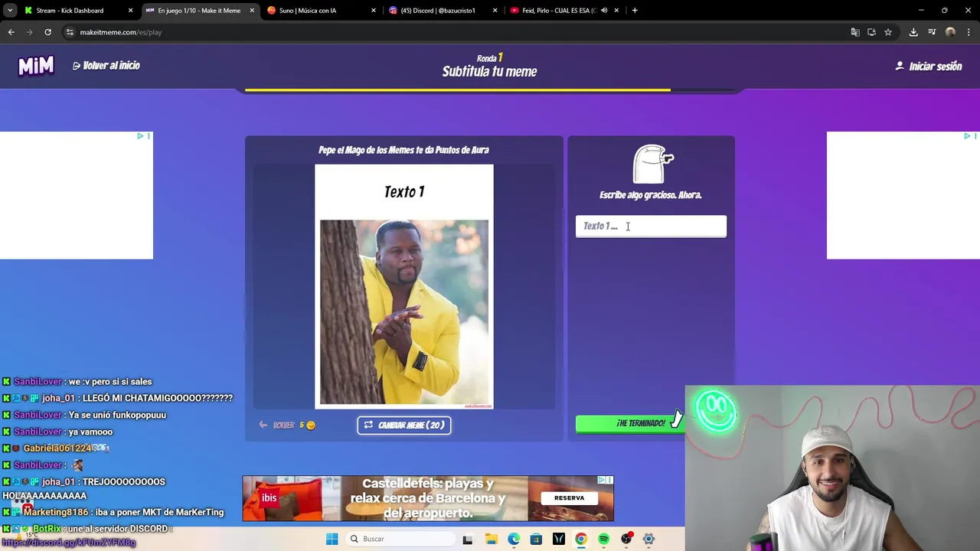Viewport: 980px width, 551px height.
Task: Click the Volver button with coin
Action: (287, 425)
